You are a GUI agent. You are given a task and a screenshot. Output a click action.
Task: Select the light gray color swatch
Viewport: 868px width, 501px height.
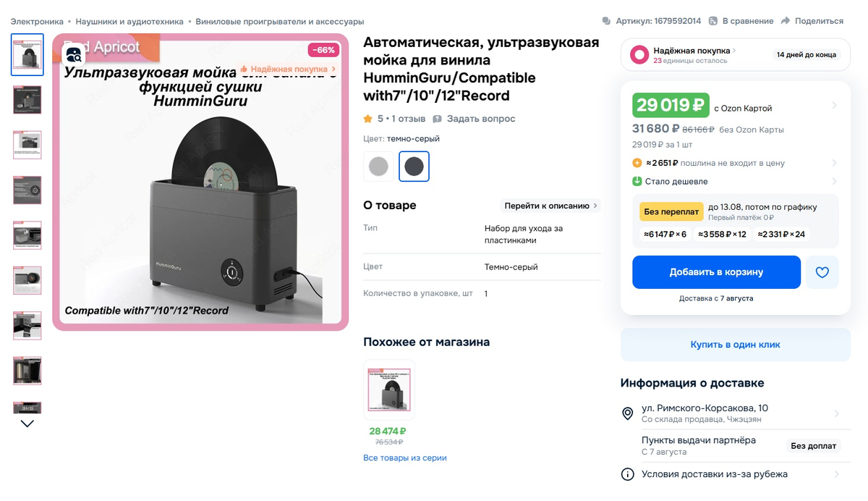378,166
